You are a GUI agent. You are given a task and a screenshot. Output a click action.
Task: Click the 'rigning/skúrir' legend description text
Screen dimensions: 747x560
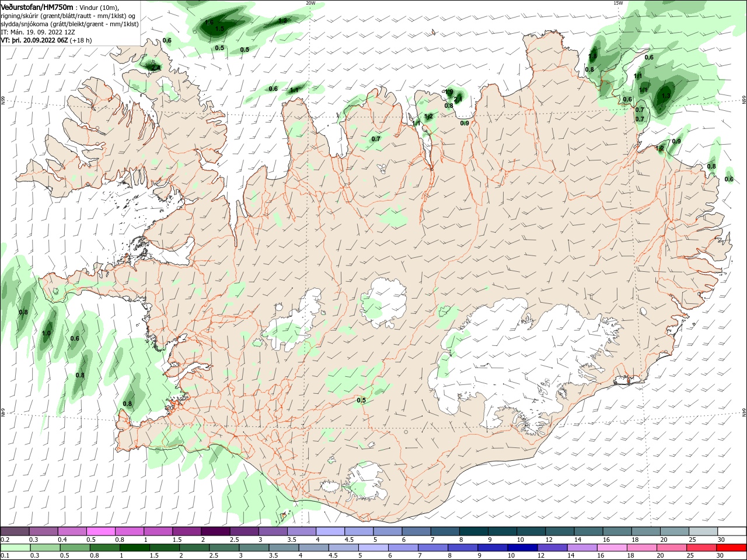[x=19, y=16]
